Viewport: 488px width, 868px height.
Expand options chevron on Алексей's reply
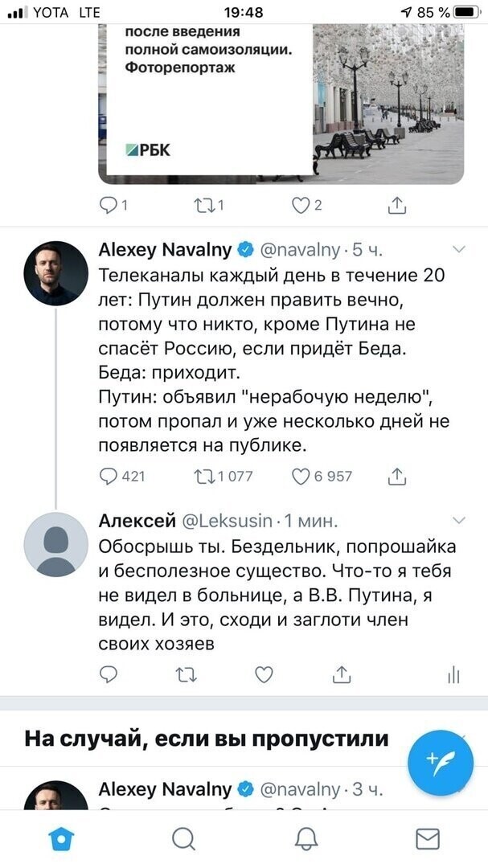(x=459, y=520)
